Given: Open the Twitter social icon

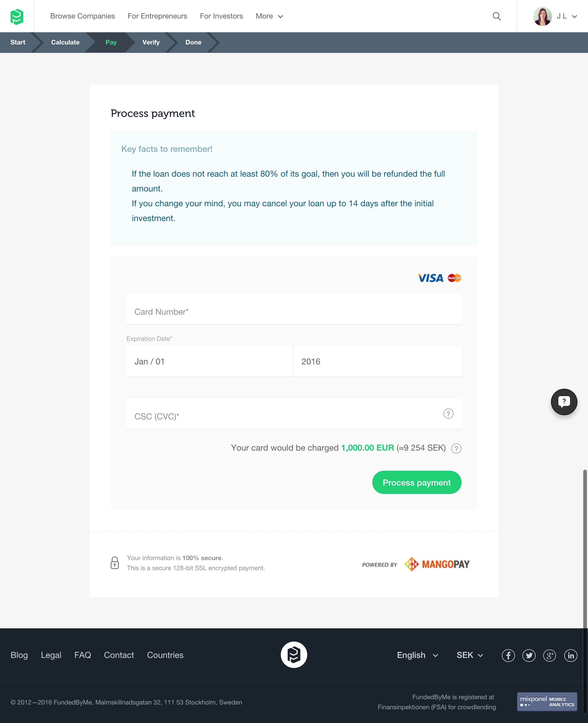Looking at the screenshot, I should click(529, 655).
